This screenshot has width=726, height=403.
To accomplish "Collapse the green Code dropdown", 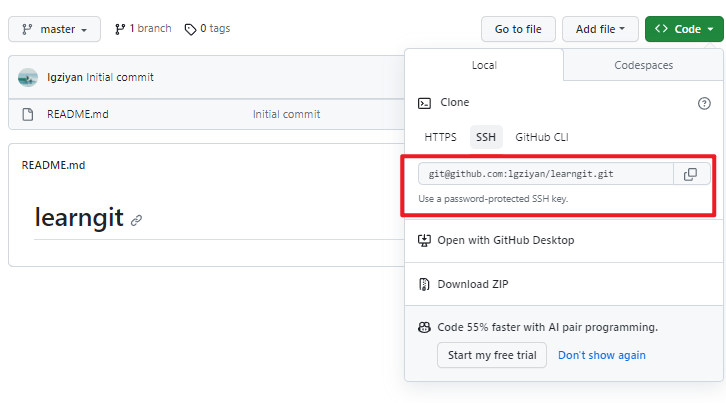I will tap(684, 29).
